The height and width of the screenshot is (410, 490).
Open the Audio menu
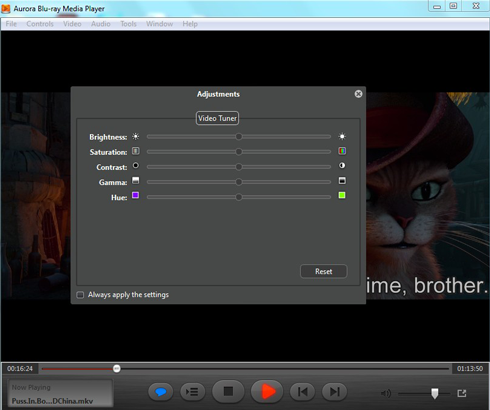(101, 24)
